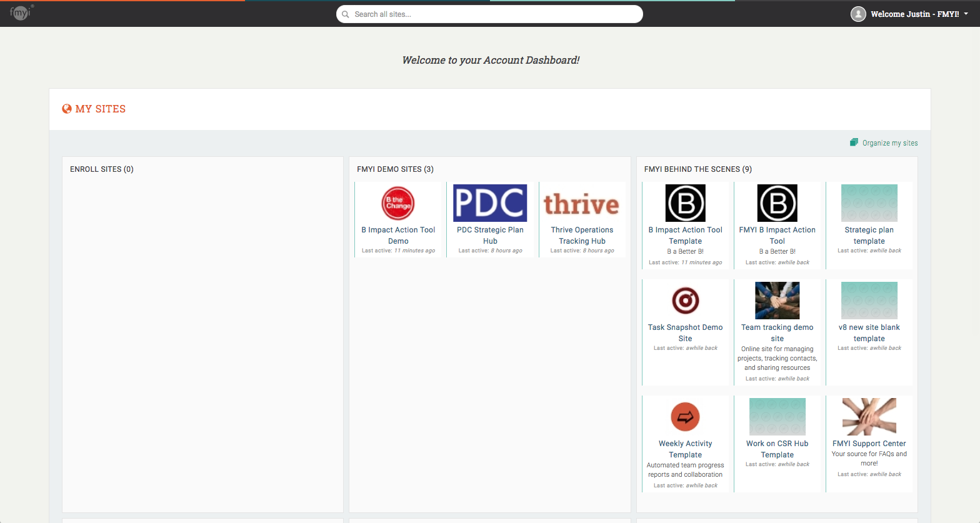Open the Strategic plan template link

pos(869,236)
